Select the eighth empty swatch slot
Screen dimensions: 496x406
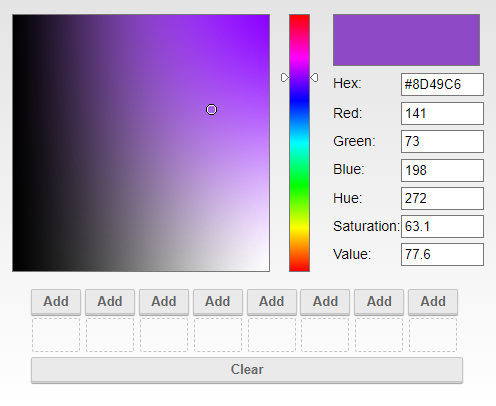433,335
